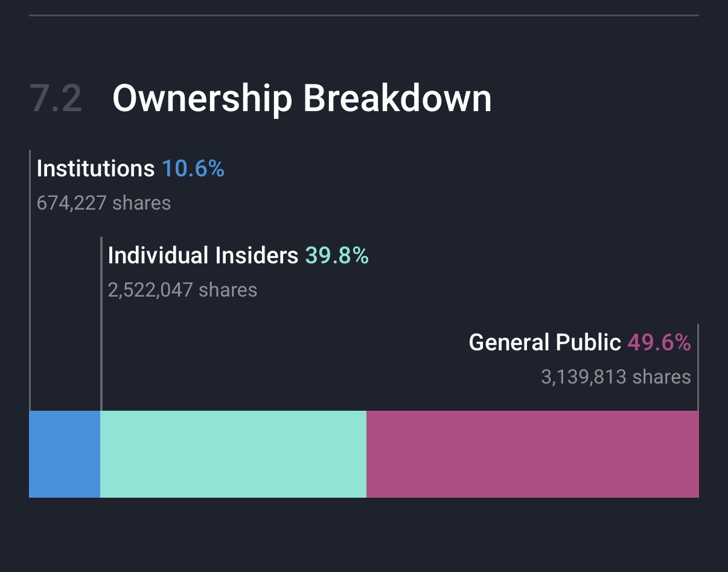
Task: Click the 7.2 section number
Action: (x=56, y=98)
